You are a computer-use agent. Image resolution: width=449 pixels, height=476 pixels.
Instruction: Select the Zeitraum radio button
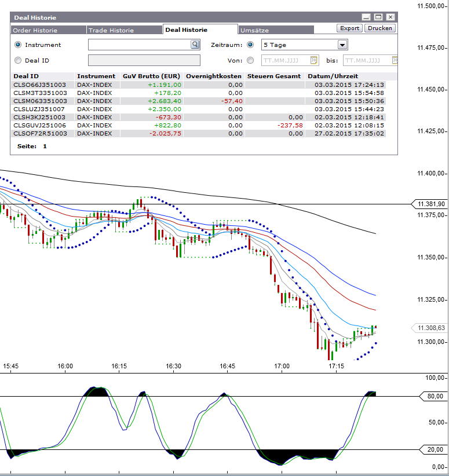(x=250, y=45)
